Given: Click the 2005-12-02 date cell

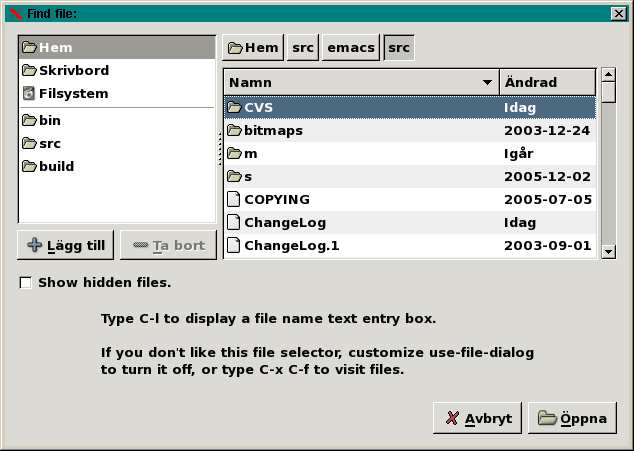Looking at the screenshot, I should 547,177.
